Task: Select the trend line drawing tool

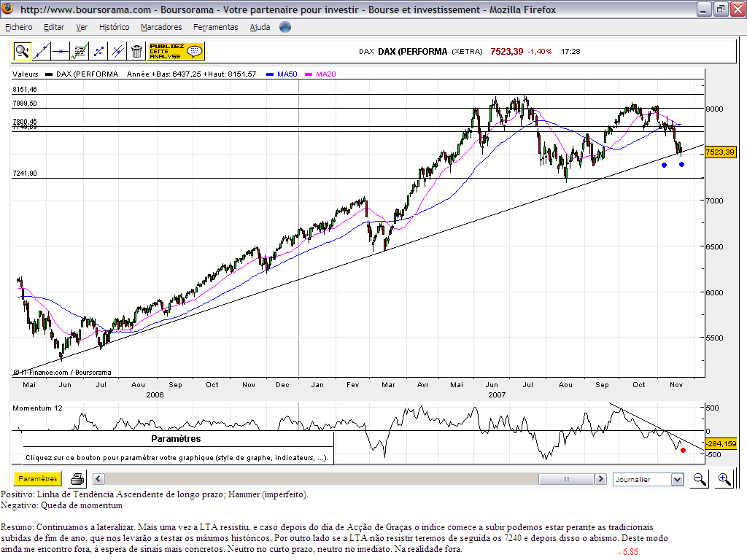Action: [x=42, y=51]
